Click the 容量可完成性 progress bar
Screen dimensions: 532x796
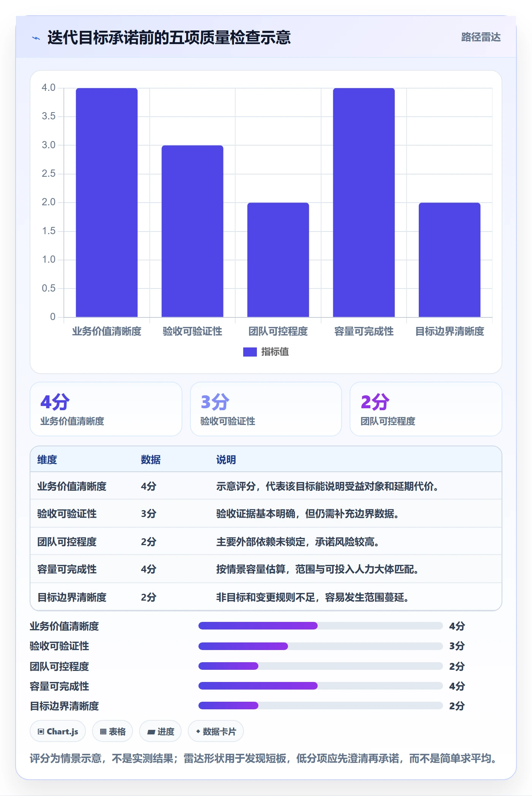(x=320, y=686)
